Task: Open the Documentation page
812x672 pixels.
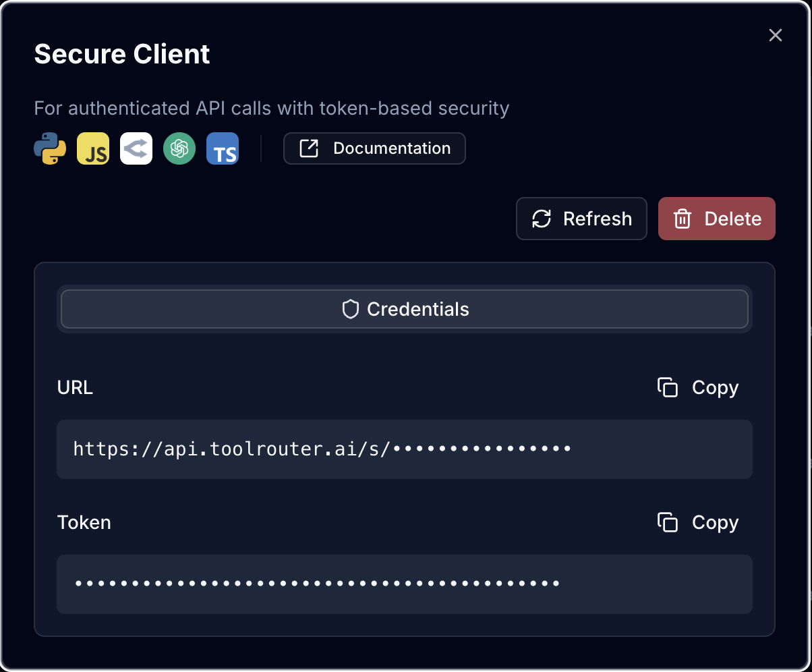Action: click(x=374, y=148)
